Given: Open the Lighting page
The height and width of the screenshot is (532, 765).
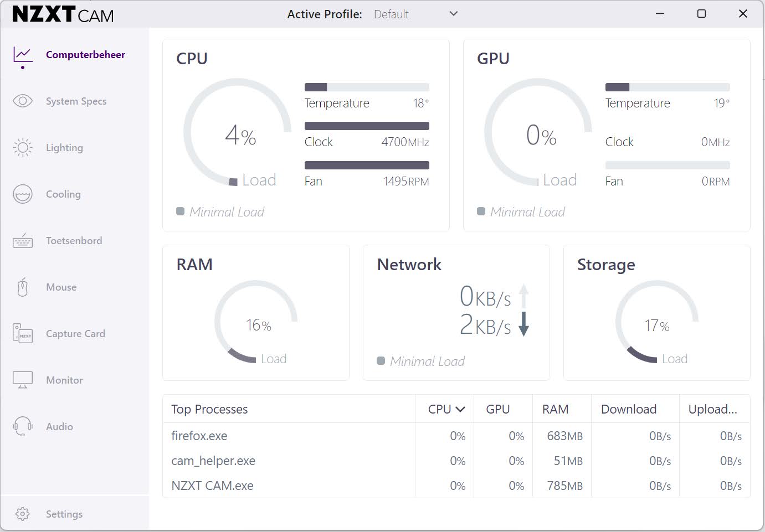Looking at the screenshot, I should pyautogui.click(x=64, y=148).
